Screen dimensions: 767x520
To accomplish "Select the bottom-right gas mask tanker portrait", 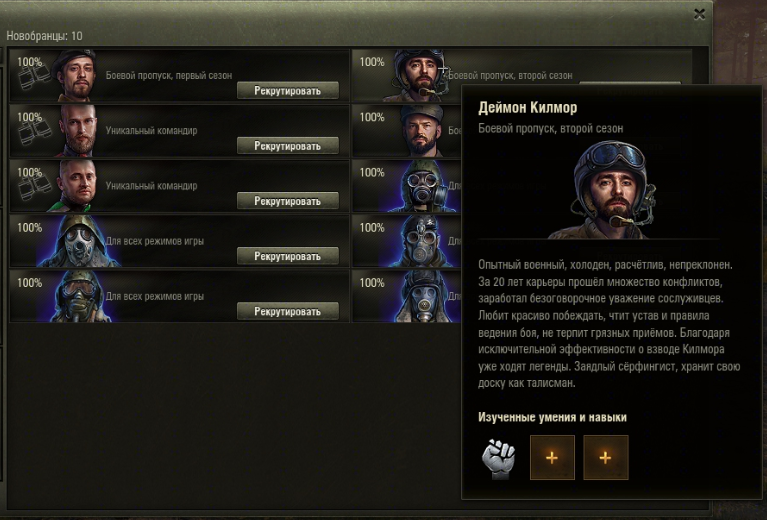I will pos(422,296).
